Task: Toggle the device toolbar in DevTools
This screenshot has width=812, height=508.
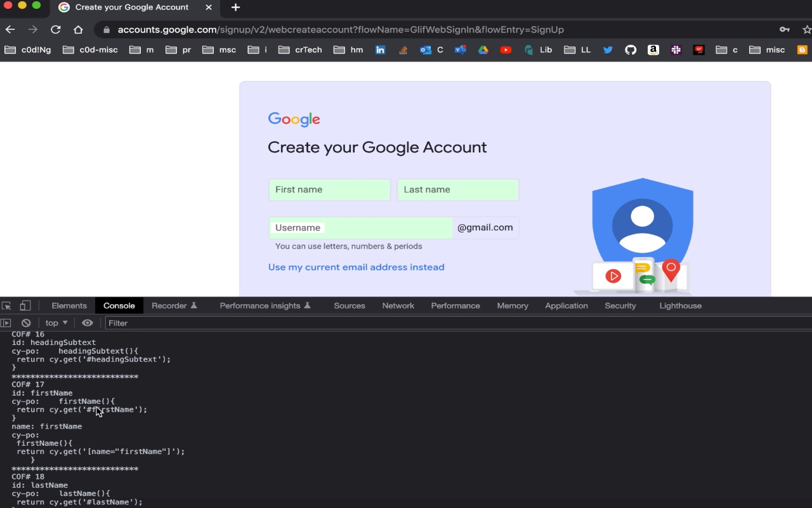Action: [x=25, y=305]
